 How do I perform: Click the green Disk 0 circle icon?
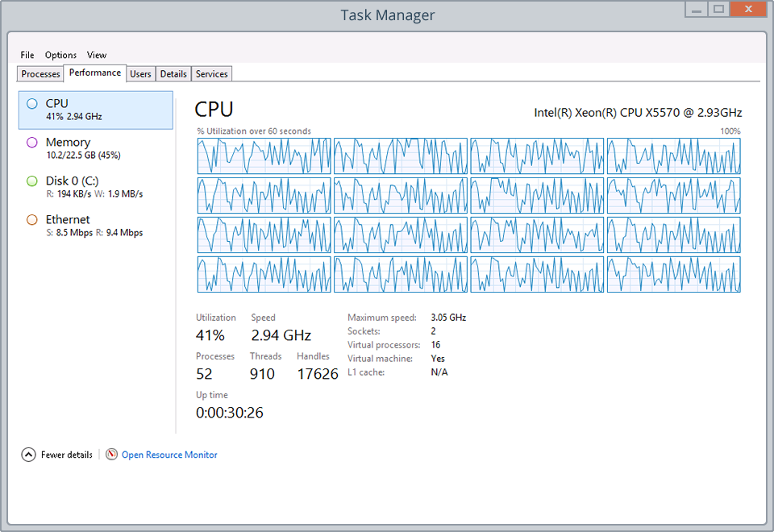point(31,181)
